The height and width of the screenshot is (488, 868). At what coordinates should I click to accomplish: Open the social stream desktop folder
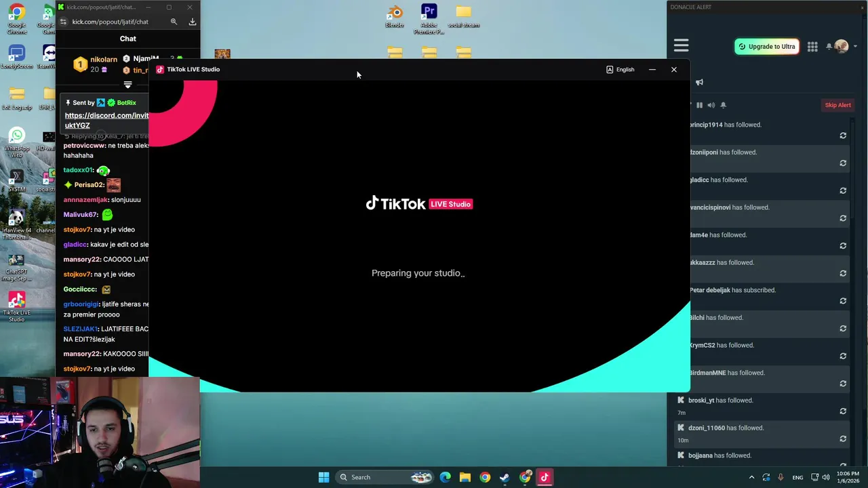pyautogui.click(x=463, y=16)
